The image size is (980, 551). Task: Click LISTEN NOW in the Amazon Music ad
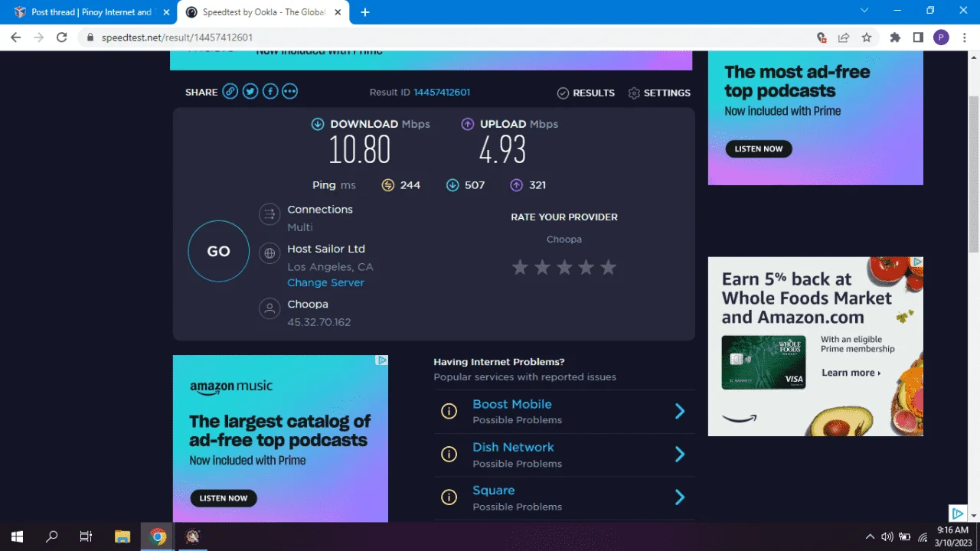[x=224, y=498]
